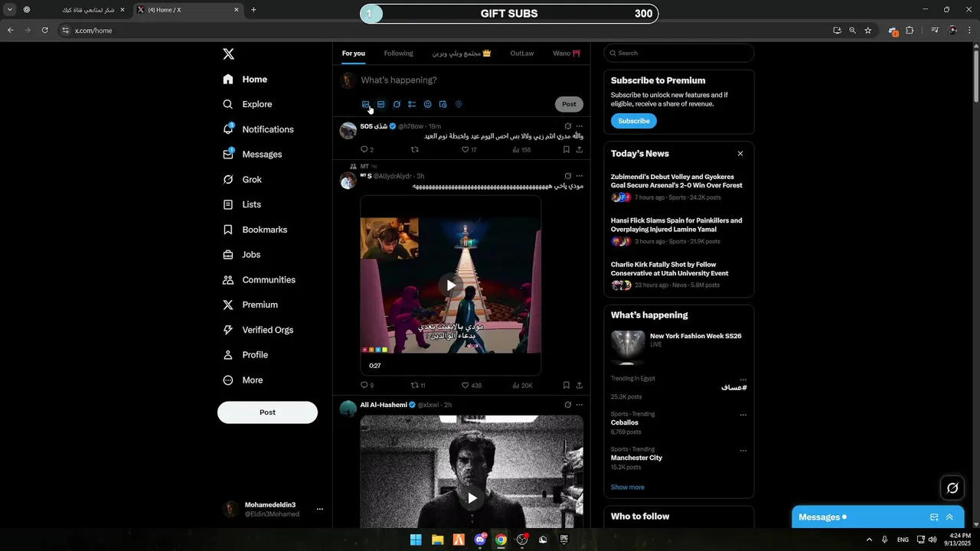Like the @AllydrAlydr video post
Screen dimensions: 980x551
click(x=465, y=386)
